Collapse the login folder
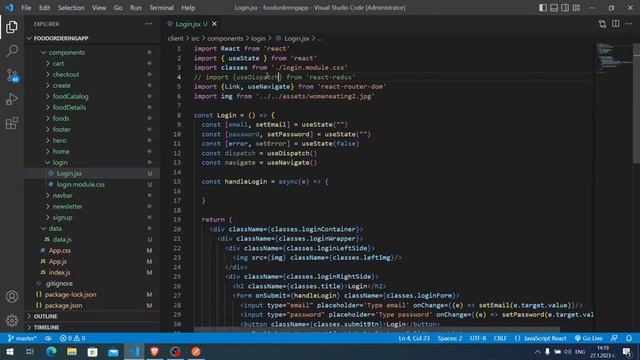640x360 pixels. 60,162
